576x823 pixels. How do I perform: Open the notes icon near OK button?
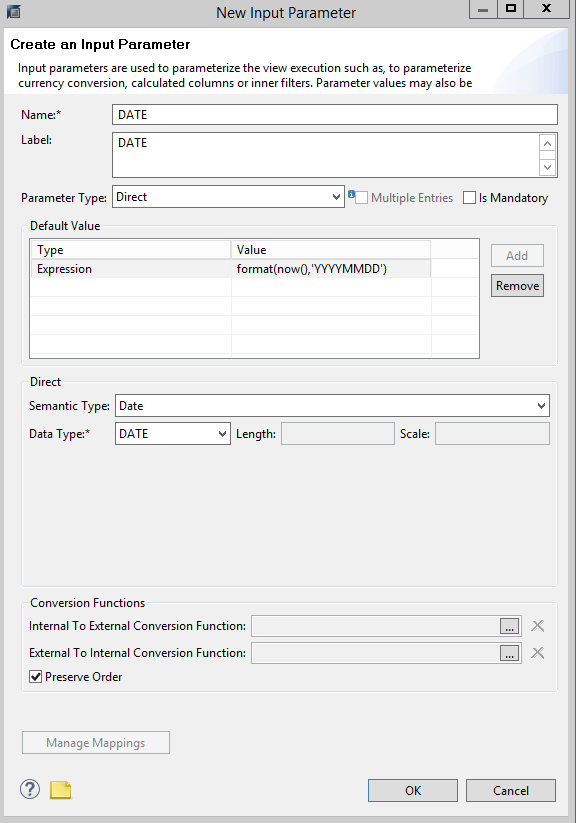click(60, 789)
